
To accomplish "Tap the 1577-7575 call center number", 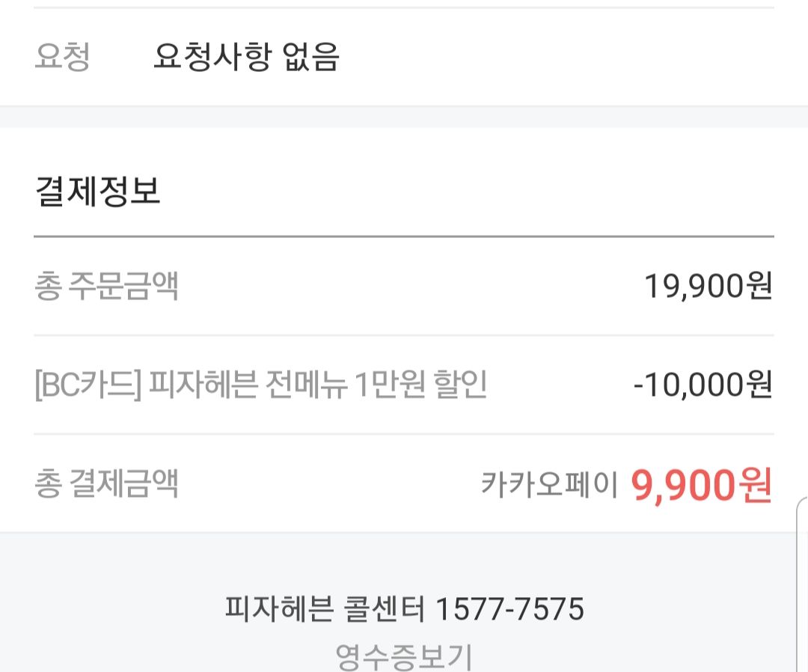I will [509, 609].
